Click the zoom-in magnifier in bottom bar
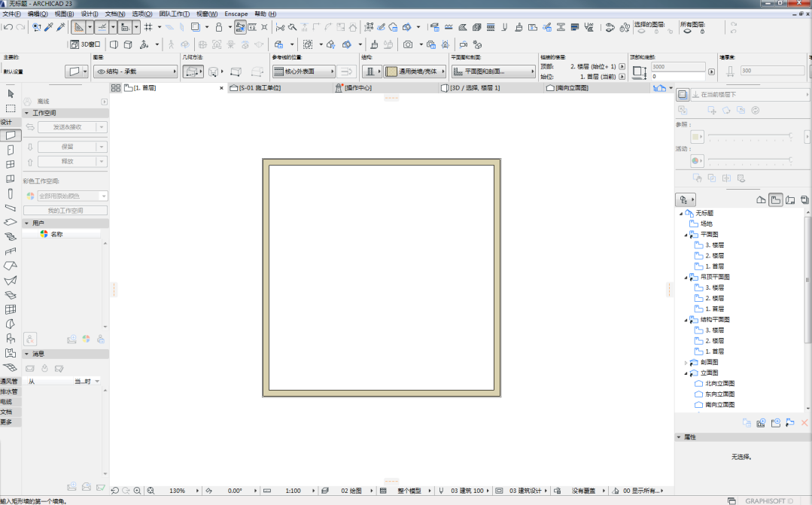 point(137,491)
